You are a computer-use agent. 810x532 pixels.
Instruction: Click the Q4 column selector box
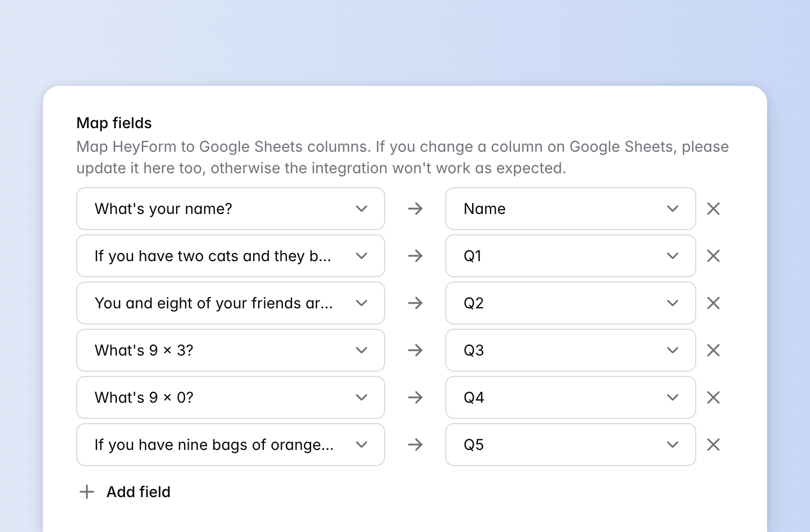pos(570,397)
